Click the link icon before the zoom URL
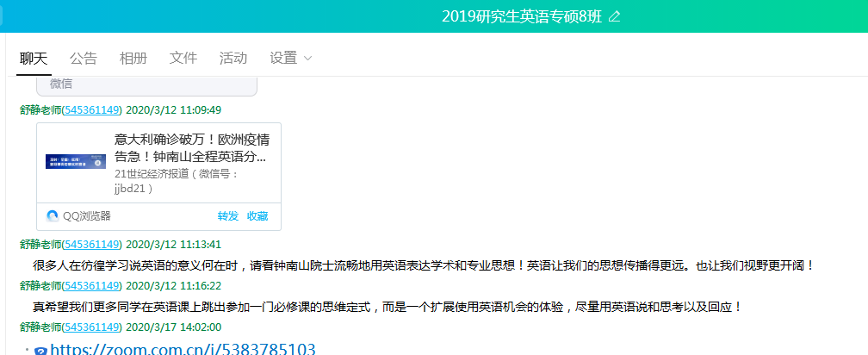Viewport: 868px width, 355px height. (x=40, y=350)
